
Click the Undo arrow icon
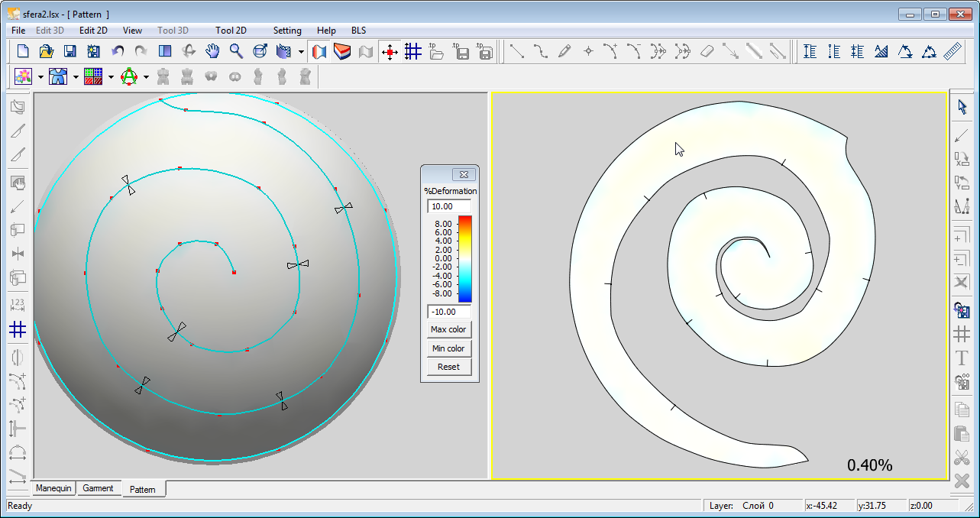coord(118,51)
